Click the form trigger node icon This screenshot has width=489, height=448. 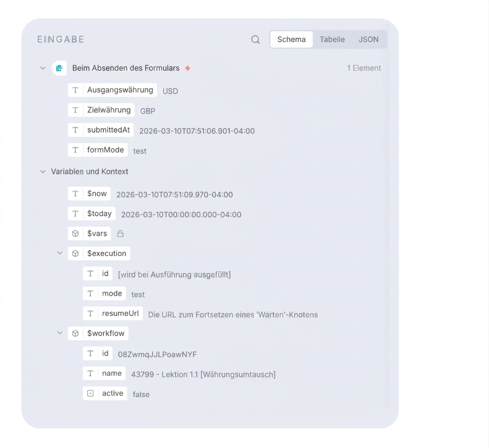click(x=59, y=68)
